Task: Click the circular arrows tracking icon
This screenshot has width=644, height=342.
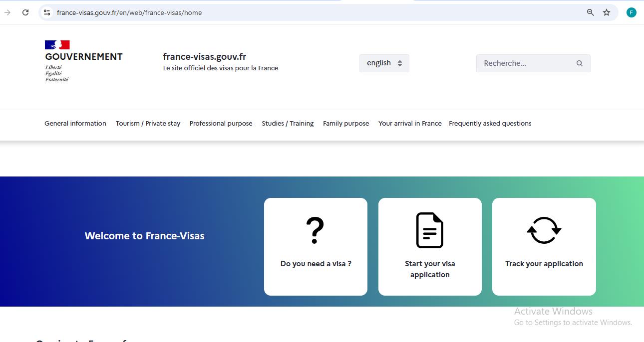Action: coord(544,230)
